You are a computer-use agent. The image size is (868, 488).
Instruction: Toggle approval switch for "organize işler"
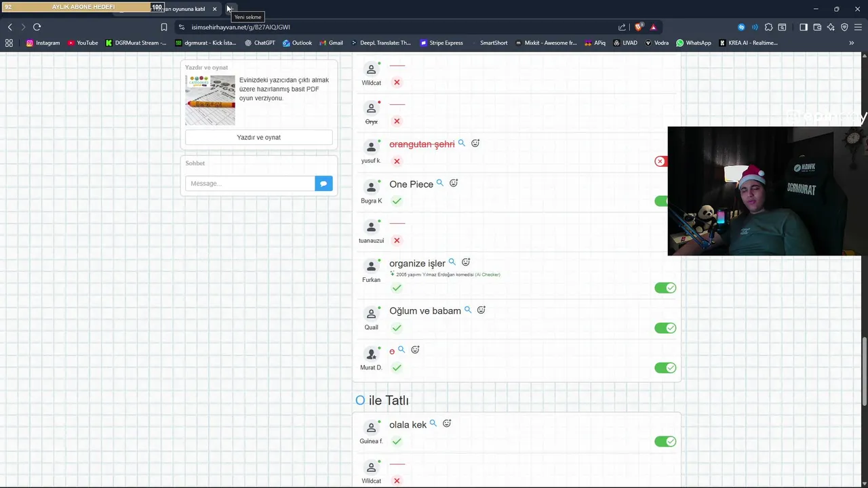665,288
